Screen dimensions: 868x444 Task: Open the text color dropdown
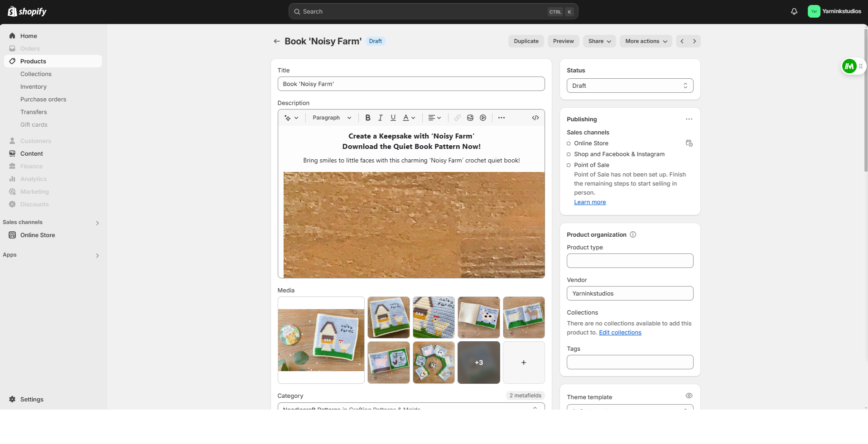[x=409, y=118]
